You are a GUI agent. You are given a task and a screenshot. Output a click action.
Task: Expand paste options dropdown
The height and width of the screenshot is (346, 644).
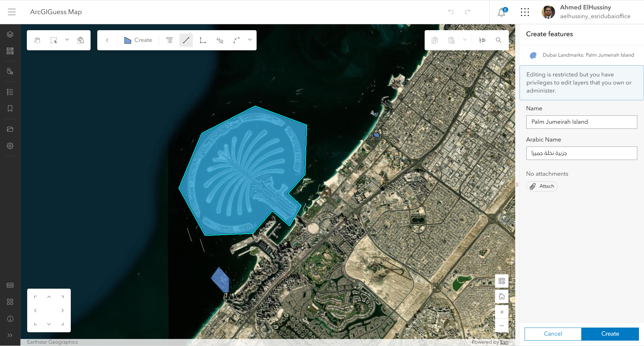tap(465, 40)
